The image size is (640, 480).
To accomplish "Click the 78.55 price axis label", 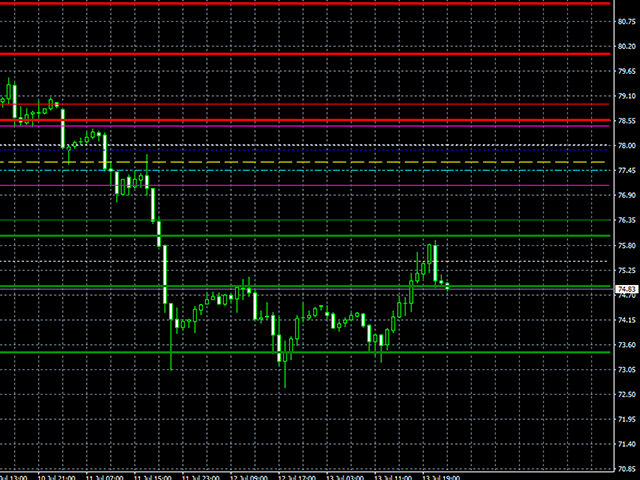I will [627, 121].
